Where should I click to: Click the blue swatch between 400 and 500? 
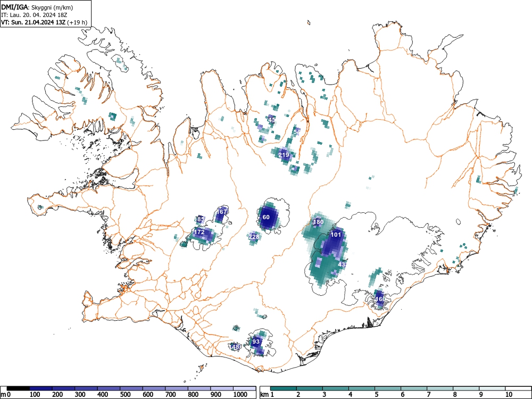[109, 388]
